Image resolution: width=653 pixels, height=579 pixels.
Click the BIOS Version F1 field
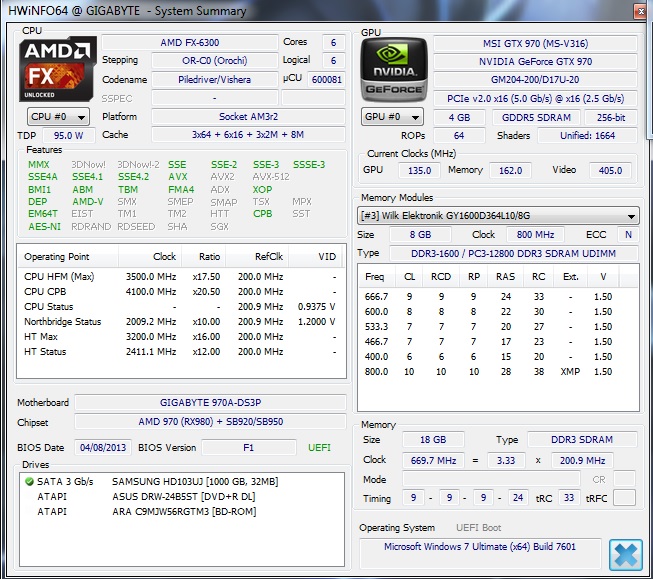(x=249, y=448)
